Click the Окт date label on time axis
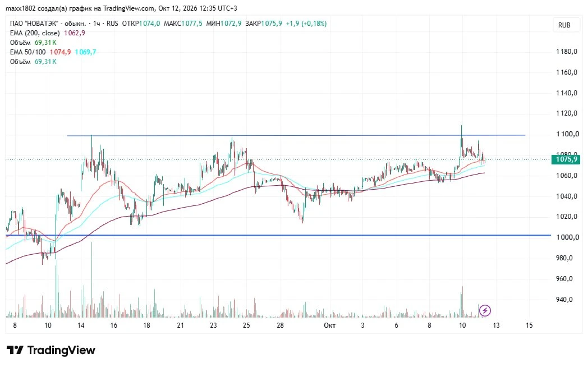The height and width of the screenshot is (367, 588). (329, 325)
